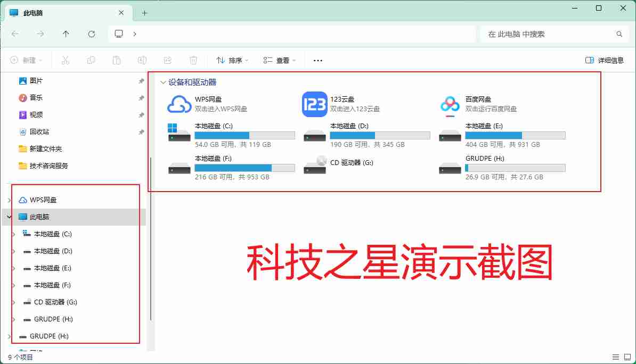This screenshot has width=636, height=364.
Task: Click the Delete trash icon on the toolbar
Action: pyautogui.click(x=193, y=60)
